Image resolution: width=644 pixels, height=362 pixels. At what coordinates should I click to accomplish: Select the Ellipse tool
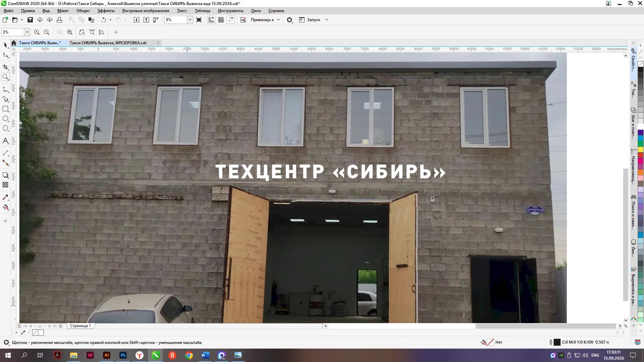[5, 119]
